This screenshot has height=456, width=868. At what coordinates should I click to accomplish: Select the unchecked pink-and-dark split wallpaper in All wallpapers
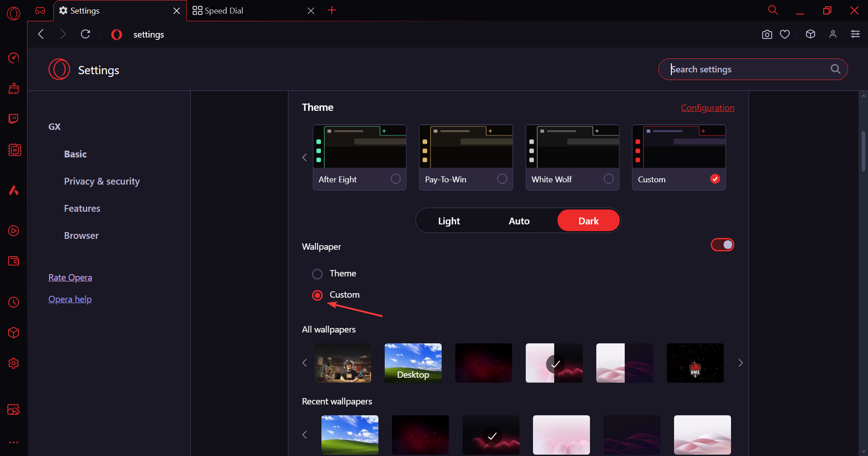tap(625, 363)
